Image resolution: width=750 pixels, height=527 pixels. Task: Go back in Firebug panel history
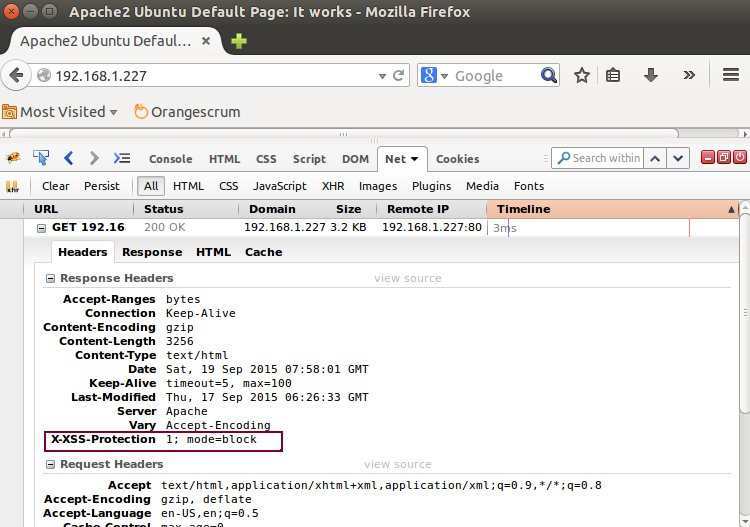[68, 158]
